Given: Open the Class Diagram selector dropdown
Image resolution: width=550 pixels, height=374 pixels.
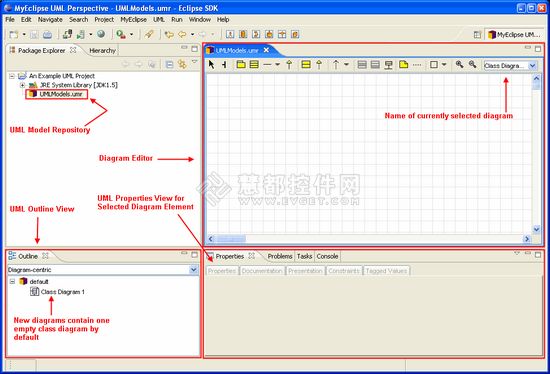Looking at the screenshot, I should (x=532, y=66).
